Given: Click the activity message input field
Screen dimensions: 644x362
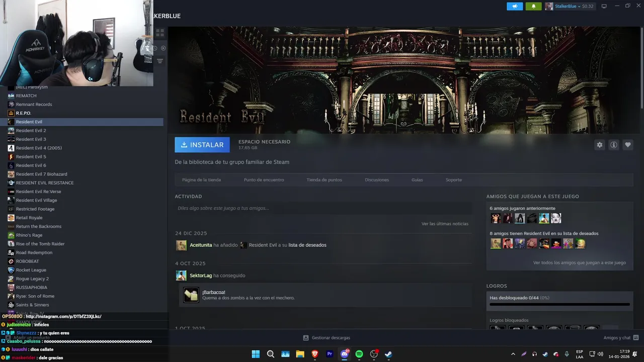Looking at the screenshot, I should coord(324,208).
